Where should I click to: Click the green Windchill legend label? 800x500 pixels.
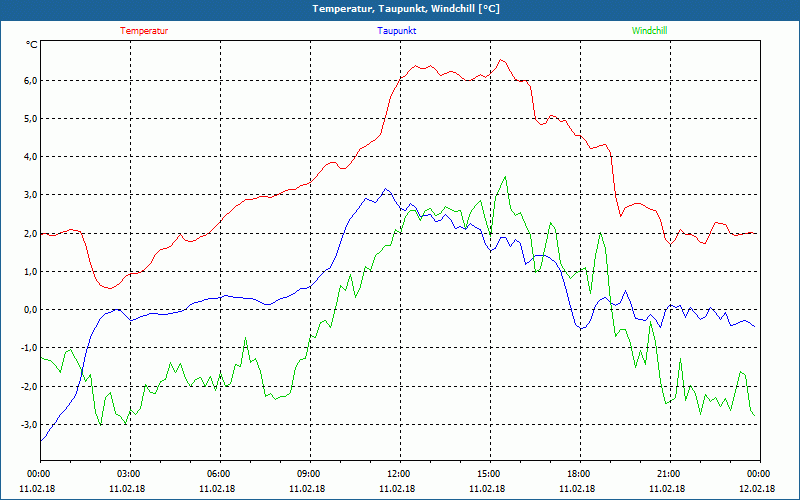649,31
